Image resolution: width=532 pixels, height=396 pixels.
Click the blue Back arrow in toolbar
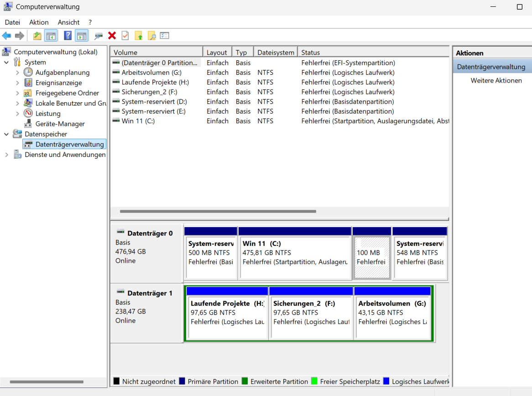pyautogui.click(x=6, y=36)
